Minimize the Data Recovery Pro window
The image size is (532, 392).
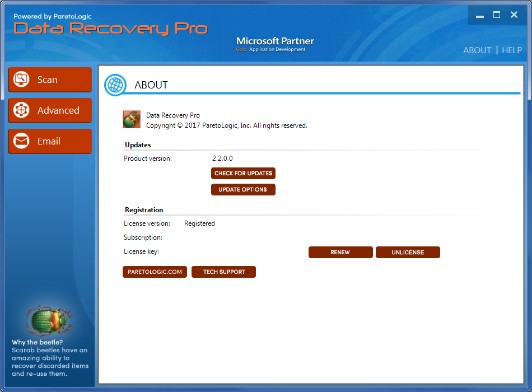pos(480,16)
